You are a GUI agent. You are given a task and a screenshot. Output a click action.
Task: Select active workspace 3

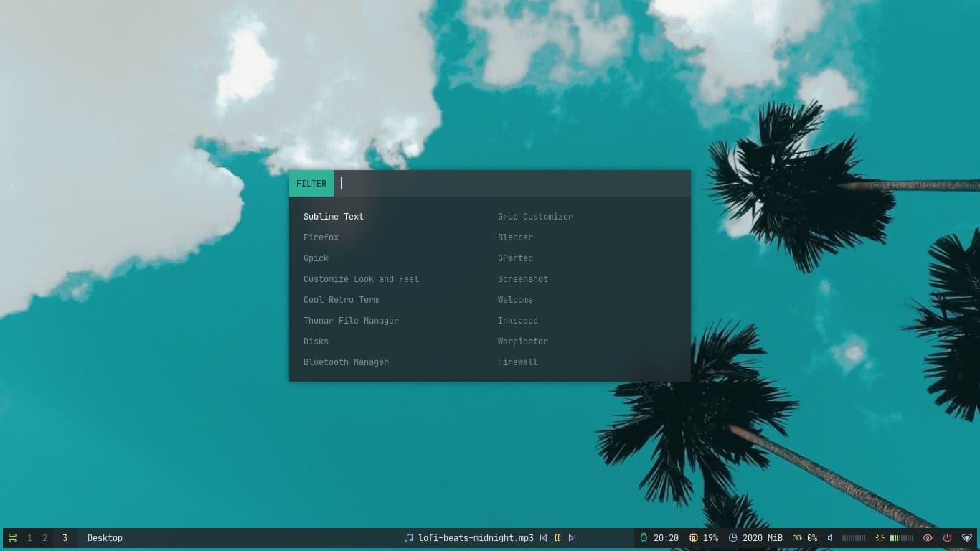tap(65, 538)
